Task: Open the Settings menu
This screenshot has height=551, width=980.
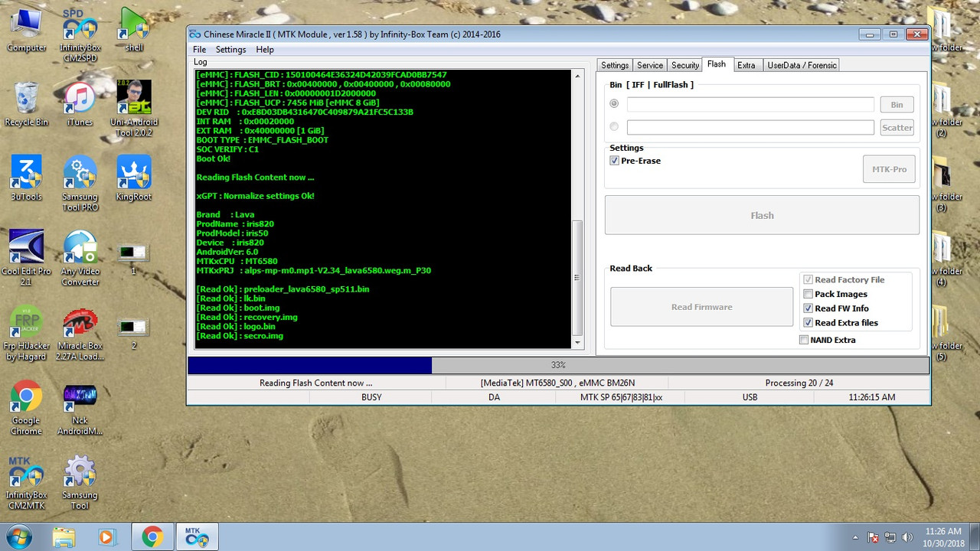Action: pos(230,50)
